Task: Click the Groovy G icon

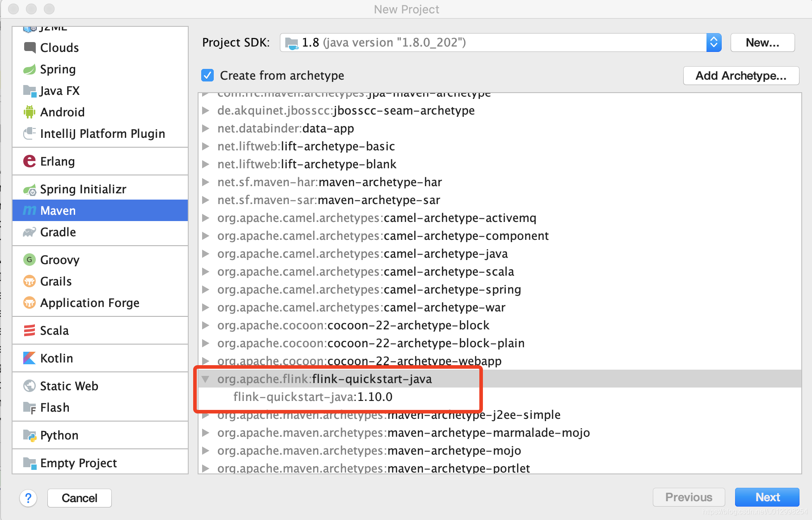Action: coord(30,260)
